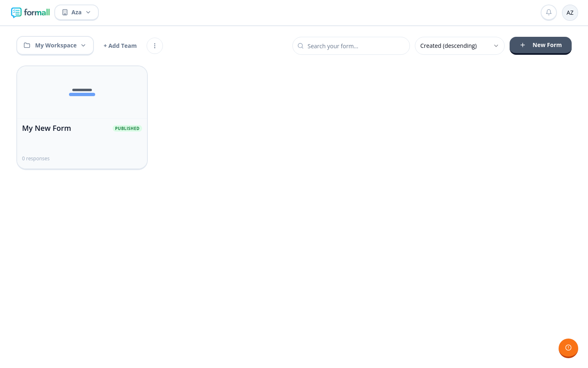Screen dimensions: 588x368
Task: Expand the My Workspace selector
Action: pos(55,45)
